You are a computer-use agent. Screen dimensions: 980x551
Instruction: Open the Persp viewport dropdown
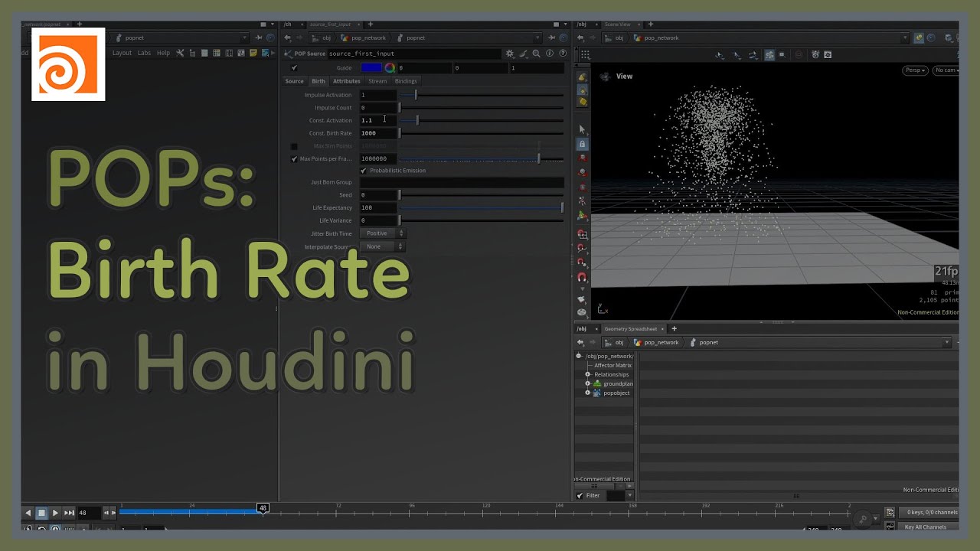click(916, 70)
